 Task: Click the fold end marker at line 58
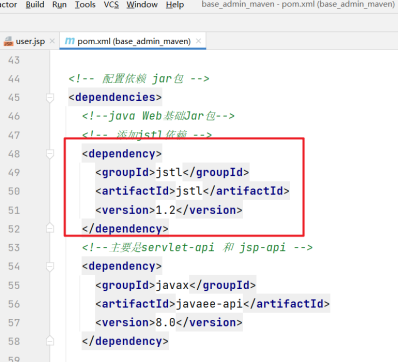pos(50,341)
